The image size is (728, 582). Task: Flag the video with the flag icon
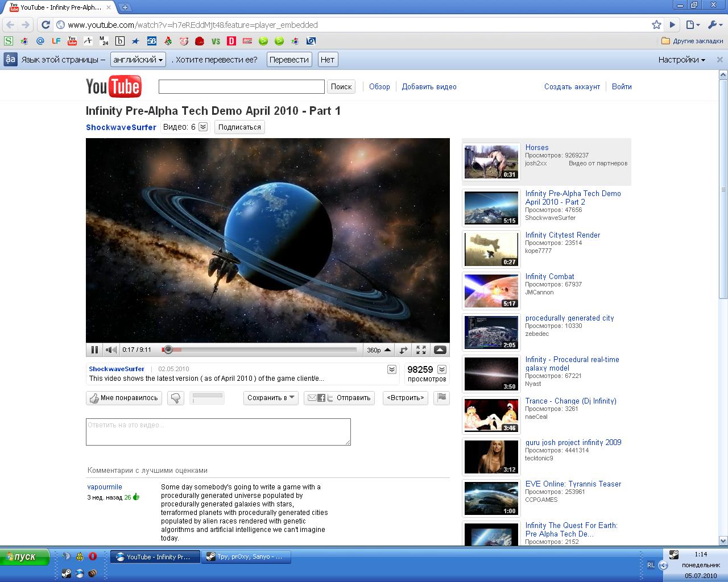pos(441,398)
